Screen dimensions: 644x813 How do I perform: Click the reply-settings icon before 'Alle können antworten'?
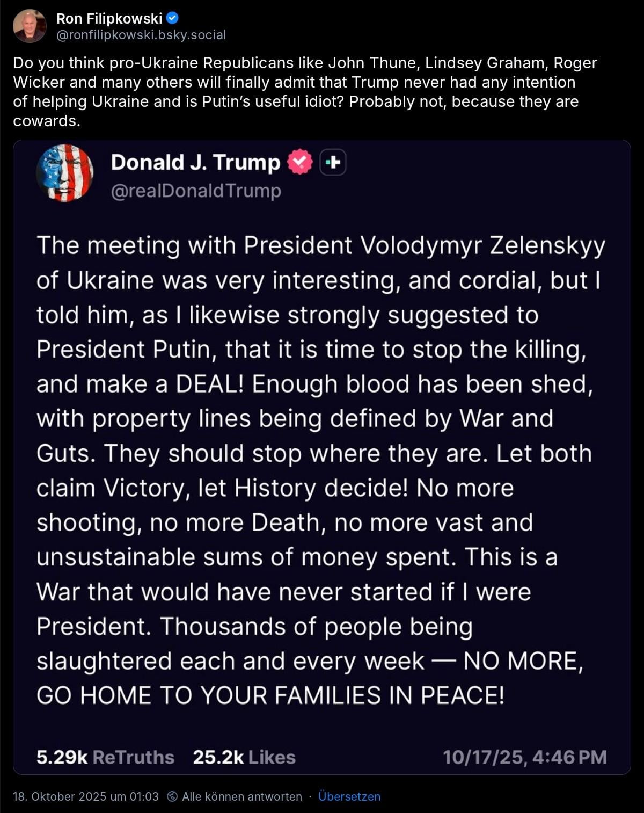pyautogui.click(x=172, y=796)
